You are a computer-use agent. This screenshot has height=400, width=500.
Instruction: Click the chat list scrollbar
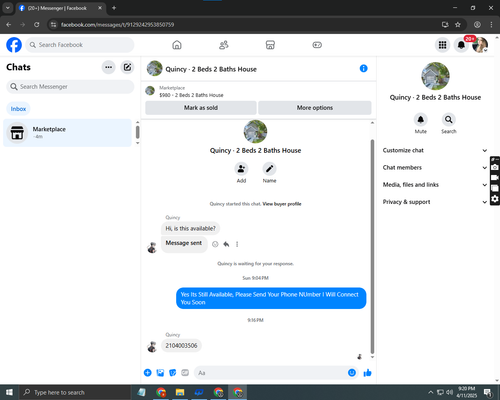(x=137, y=132)
